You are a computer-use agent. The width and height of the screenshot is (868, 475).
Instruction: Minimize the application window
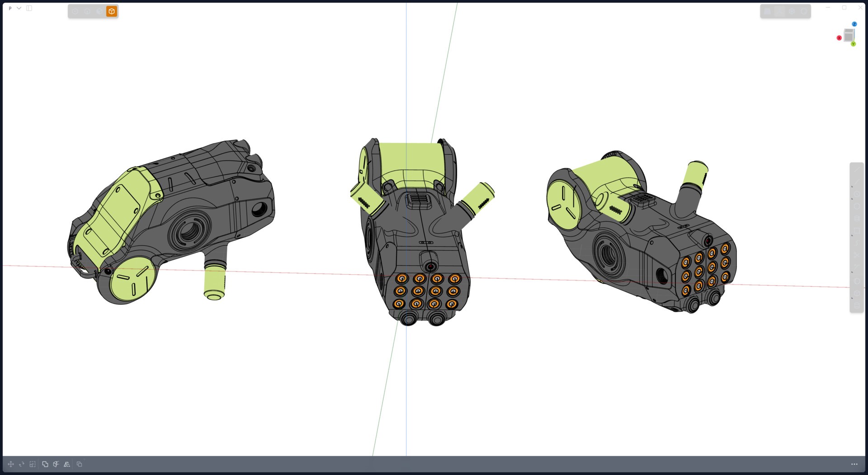coord(828,8)
